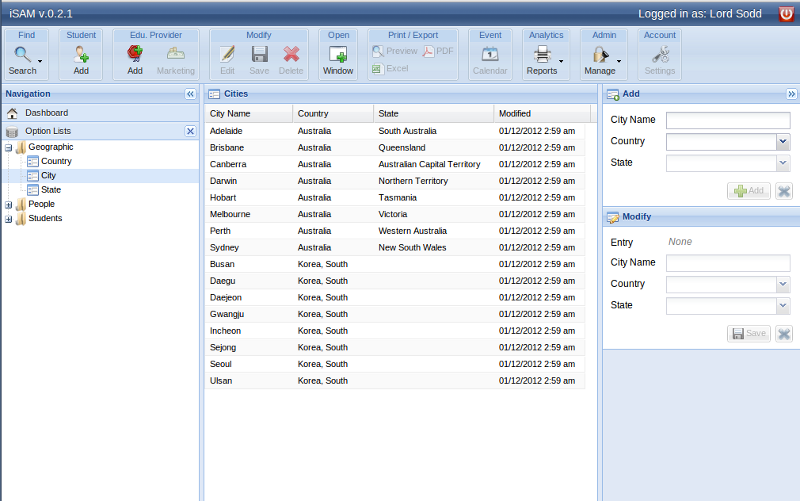800x501 pixels.
Task: Select the Melbourne row
Action: pos(394,214)
